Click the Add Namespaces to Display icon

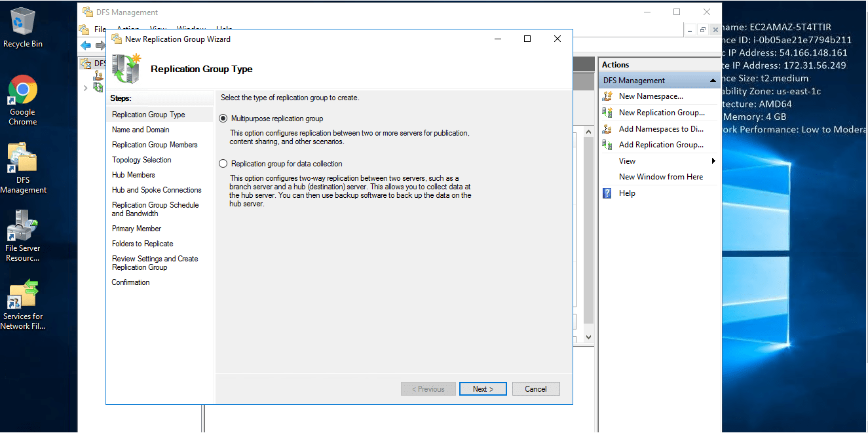coord(607,129)
